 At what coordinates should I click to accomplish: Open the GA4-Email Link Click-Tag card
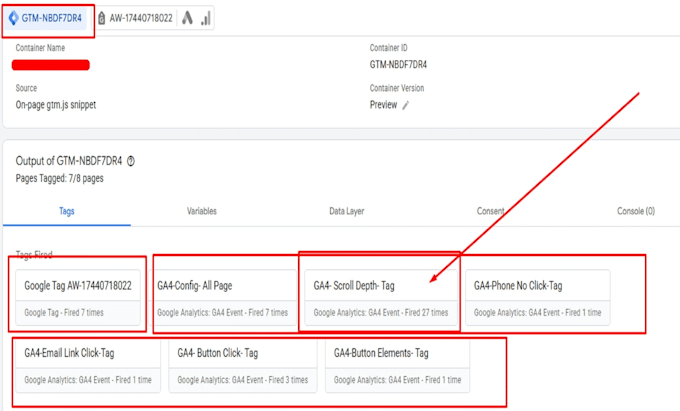(x=88, y=366)
